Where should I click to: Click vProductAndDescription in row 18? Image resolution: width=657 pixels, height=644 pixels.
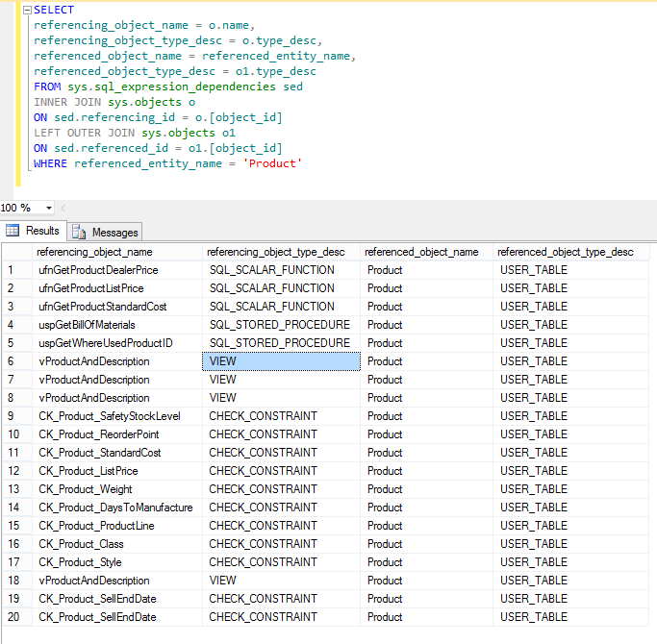click(x=117, y=581)
